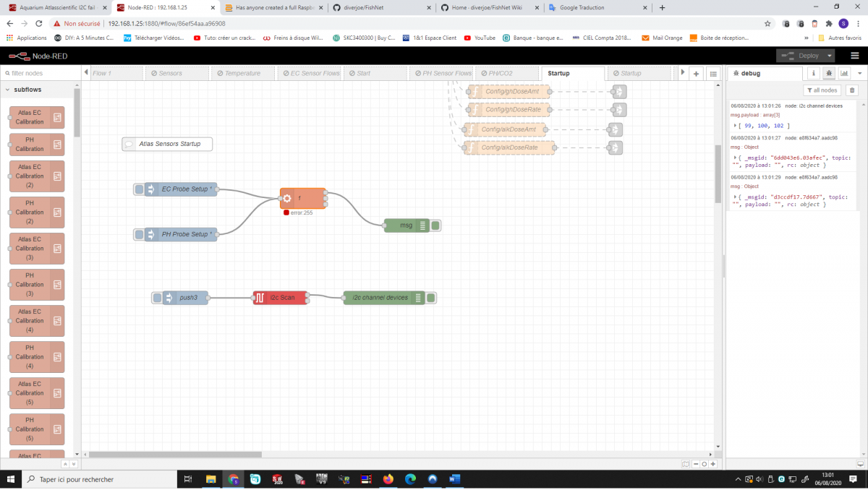Click the filter nodes search field
The width and height of the screenshot is (868, 490).
click(x=40, y=73)
